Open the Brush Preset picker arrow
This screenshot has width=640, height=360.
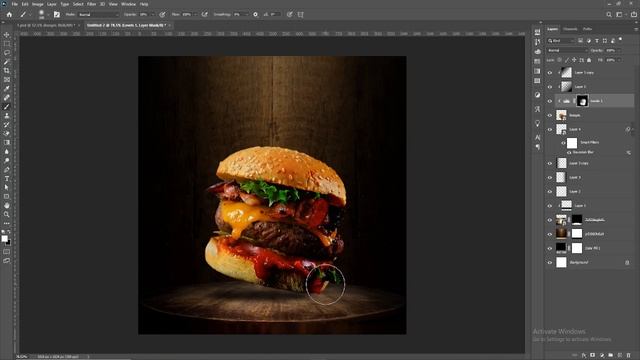48,15
